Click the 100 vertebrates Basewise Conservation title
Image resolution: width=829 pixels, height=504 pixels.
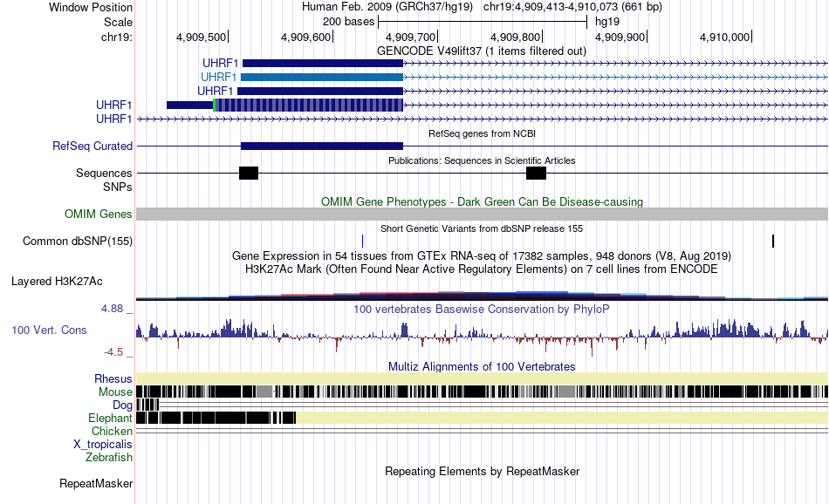[482, 309]
